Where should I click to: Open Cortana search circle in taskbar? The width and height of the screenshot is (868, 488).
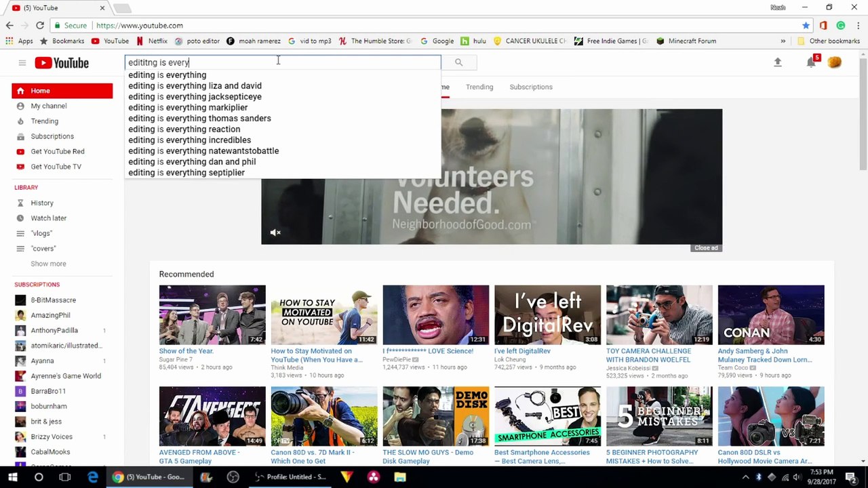click(39, 477)
